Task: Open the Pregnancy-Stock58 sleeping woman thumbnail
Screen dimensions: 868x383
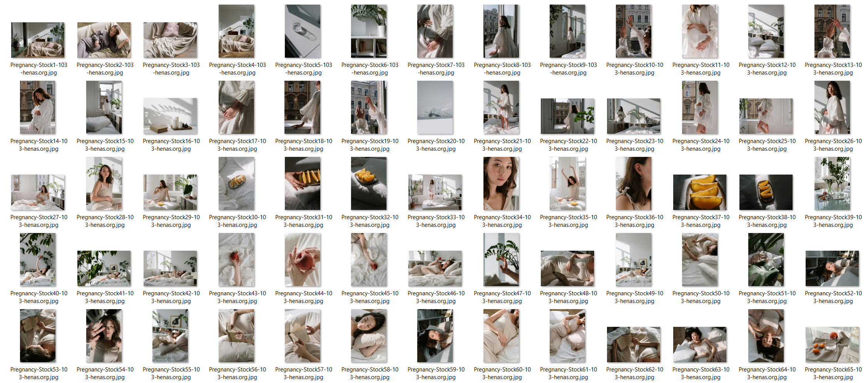Action: [369, 336]
